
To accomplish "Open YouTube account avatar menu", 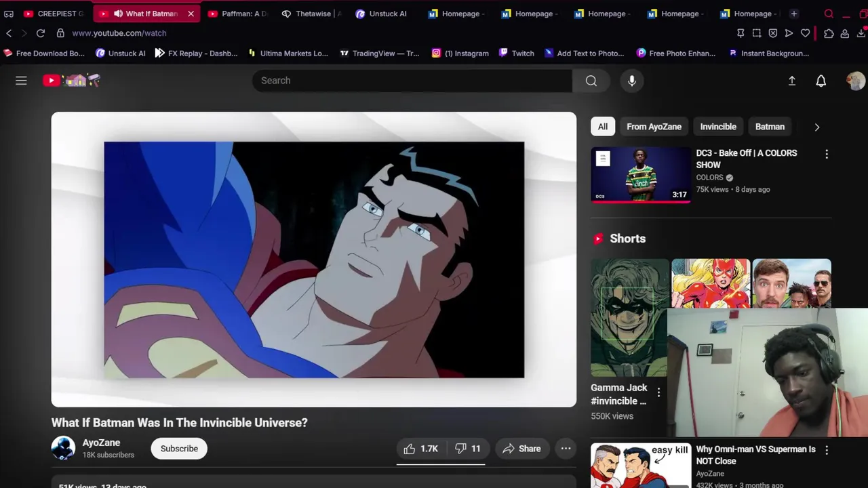I will pyautogui.click(x=856, y=81).
